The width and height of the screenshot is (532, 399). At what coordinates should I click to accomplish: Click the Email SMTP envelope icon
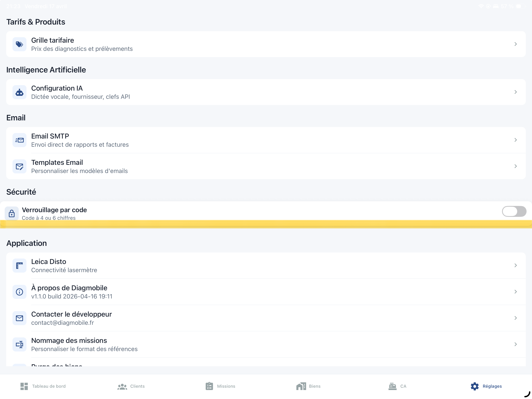click(19, 140)
